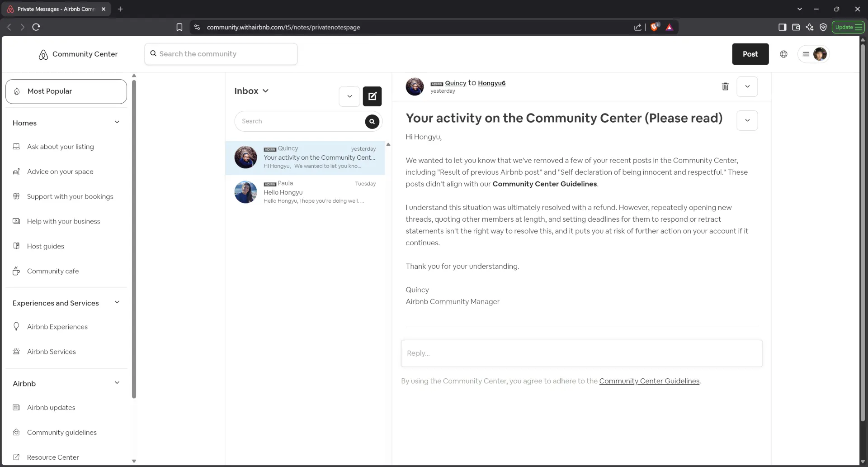Collapse the Homes section
The width and height of the screenshot is (868, 467).
[x=117, y=122]
